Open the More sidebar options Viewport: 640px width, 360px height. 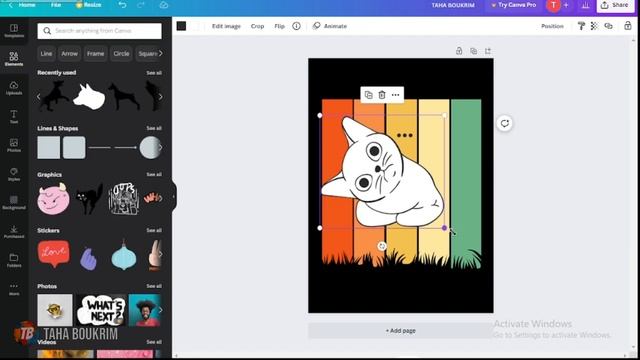14,289
